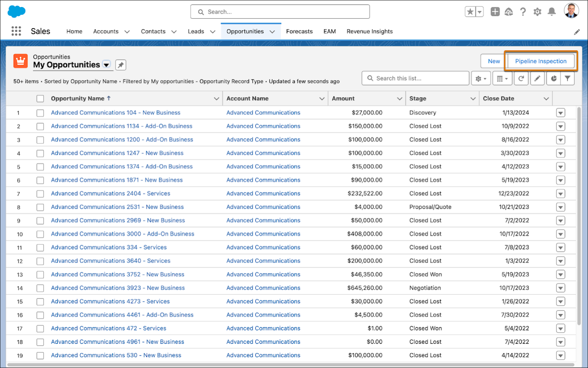Click the inline edit pencil icon
588x368 pixels.
coord(537,78)
